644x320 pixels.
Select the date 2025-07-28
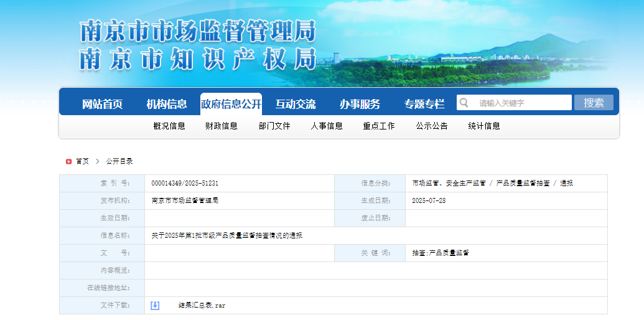pos(429,201)
